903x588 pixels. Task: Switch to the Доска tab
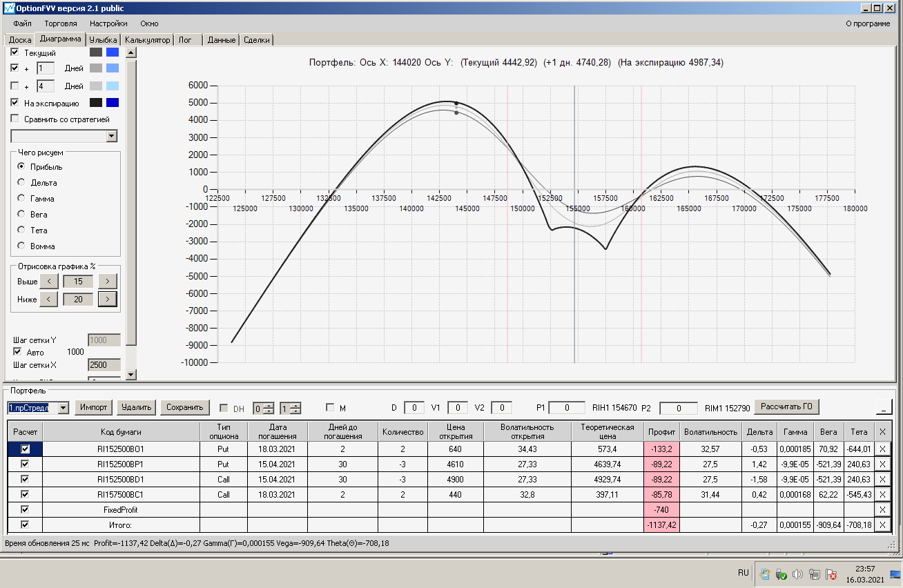pos(20,40)
